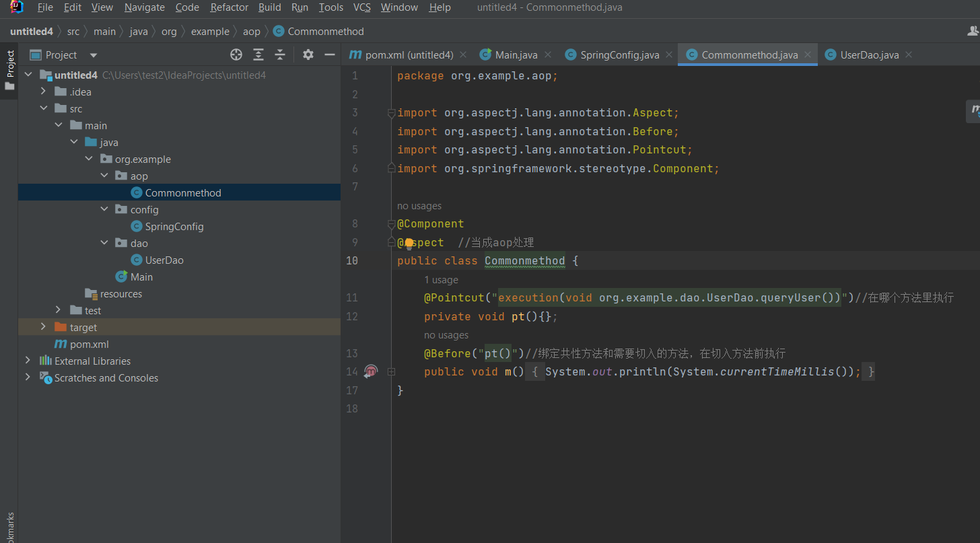Toggle import block folding on line 3
This screenshot has height=543, width=980.
391,113
